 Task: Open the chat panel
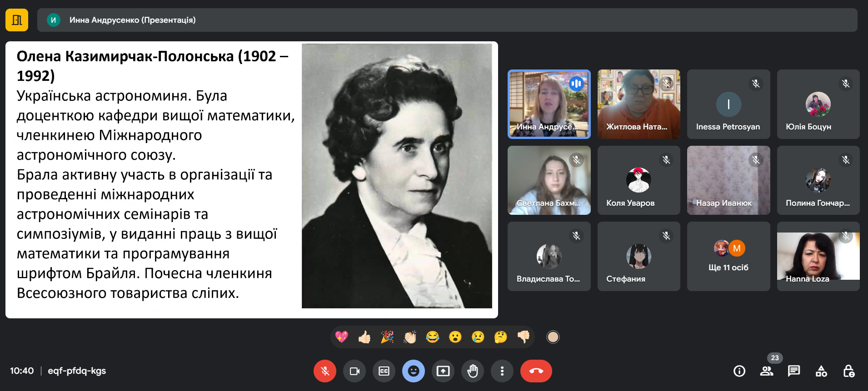coord(794,371)
